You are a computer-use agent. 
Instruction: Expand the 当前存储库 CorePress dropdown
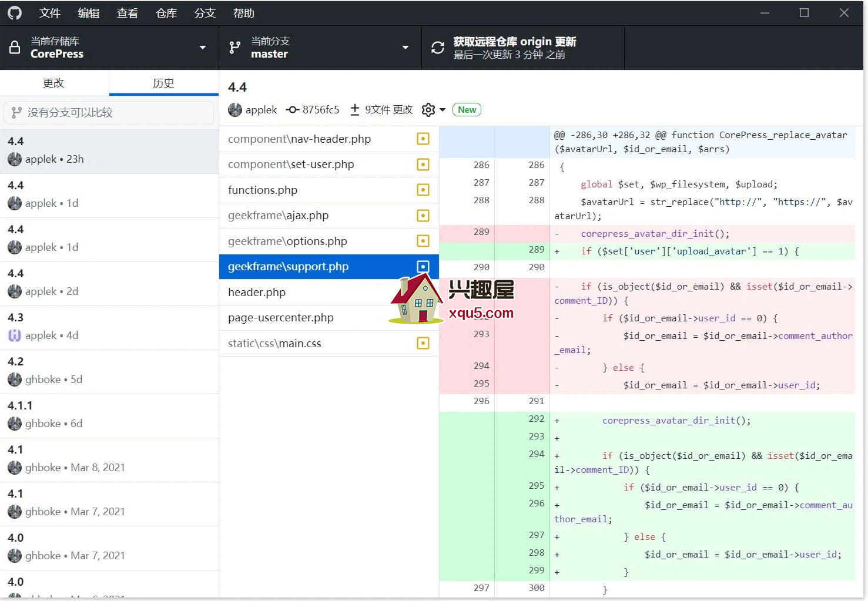(109, 48)
